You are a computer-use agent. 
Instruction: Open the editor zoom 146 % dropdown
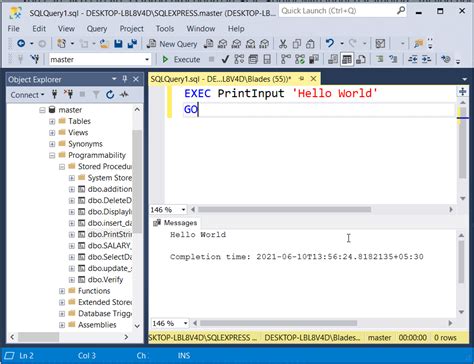click(x=183, y=210)
